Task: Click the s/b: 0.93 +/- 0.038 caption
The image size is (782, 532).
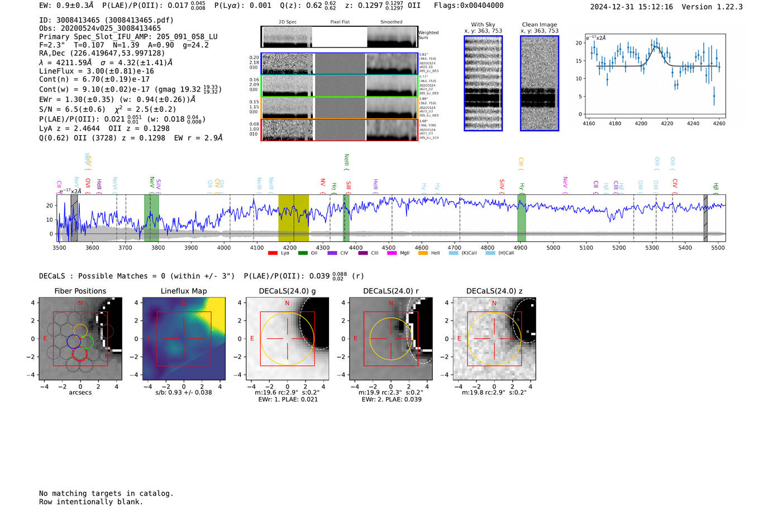Action: click(x=184, y=392)
